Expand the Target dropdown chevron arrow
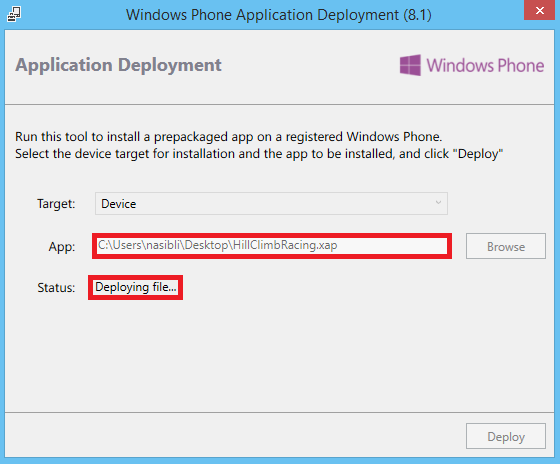This screenshot has height=464, width=560. 438,203
